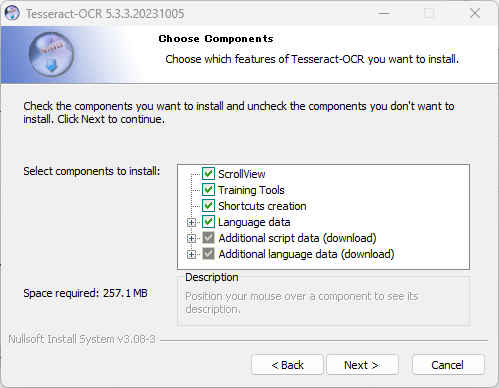Toggle Additional script data (download) checkbox
499x388 pixels.
[x=208, y=238]
